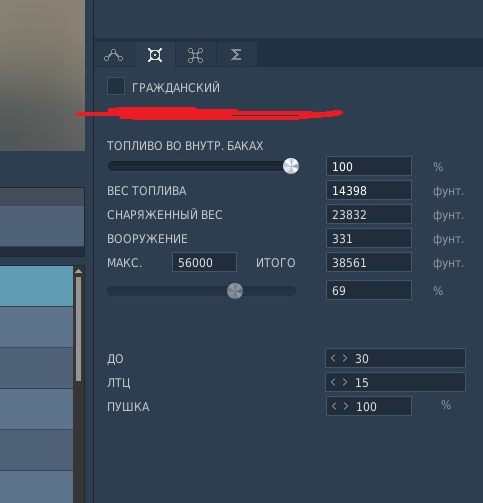Select the highlighted light-blue list row

coord(36,286)
